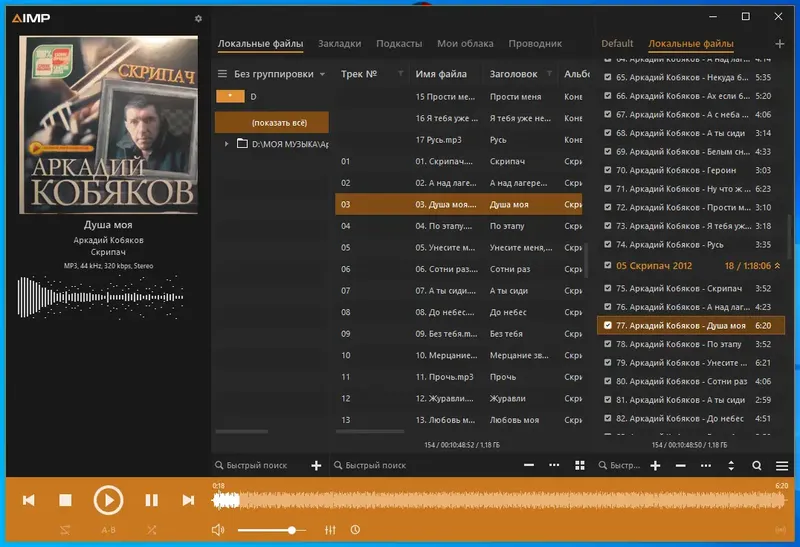Switch to the Подкасты tab
This screenshot has height=547, width=800.
click(x=399, y=44)
